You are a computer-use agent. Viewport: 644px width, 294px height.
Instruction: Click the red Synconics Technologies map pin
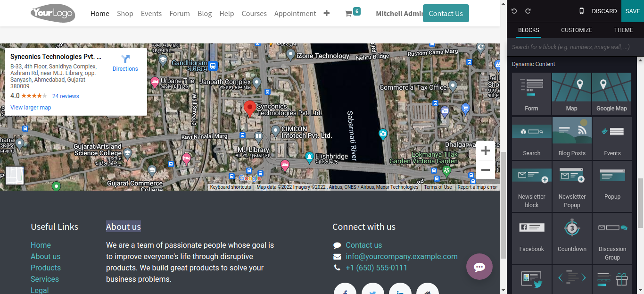(x=250, y=109)
